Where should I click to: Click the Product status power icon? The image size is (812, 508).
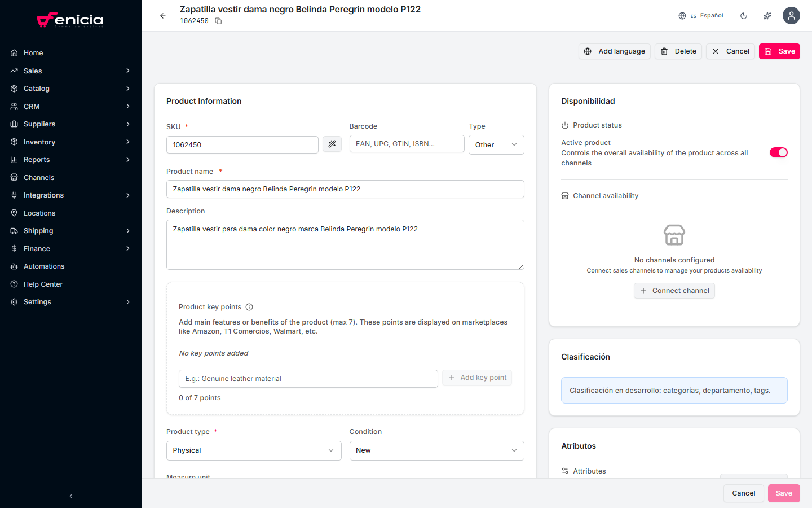(566, 125)
